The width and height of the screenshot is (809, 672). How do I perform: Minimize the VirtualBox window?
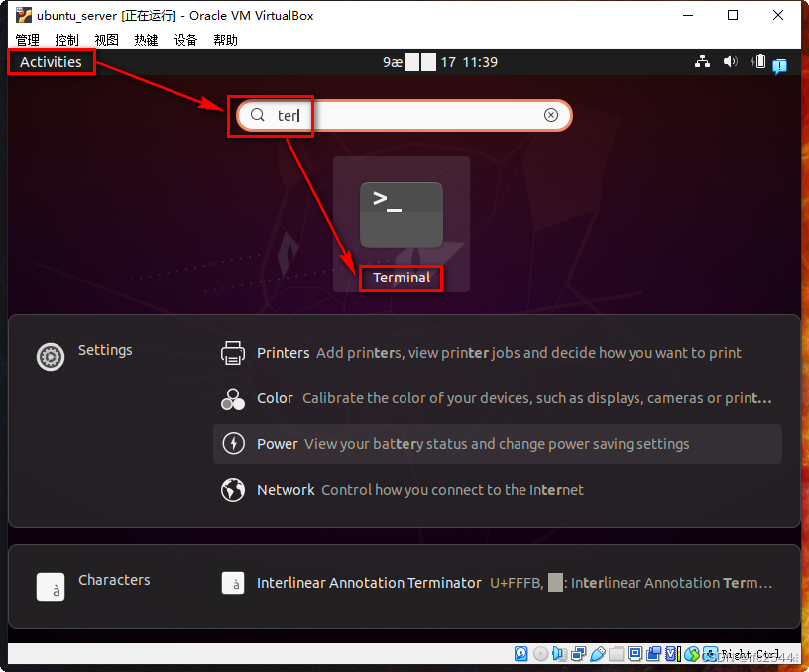click(688, 15)
